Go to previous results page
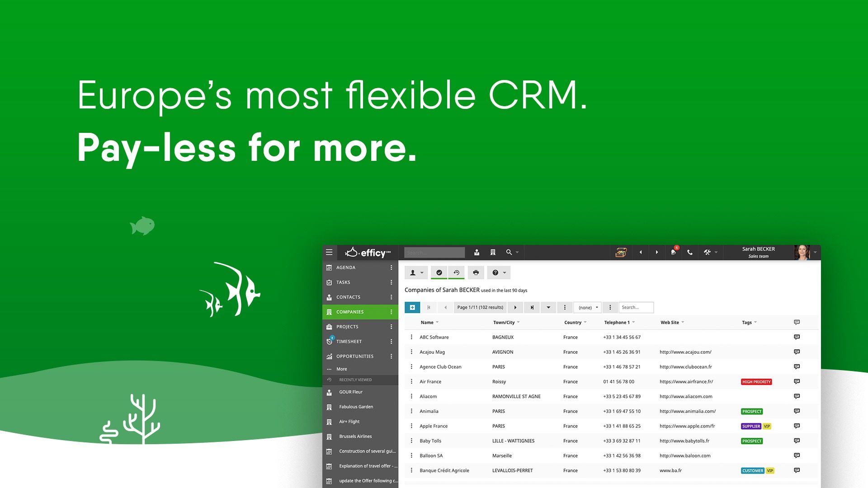The height and width of the screenshot is (488, 868). pos(445,307)
